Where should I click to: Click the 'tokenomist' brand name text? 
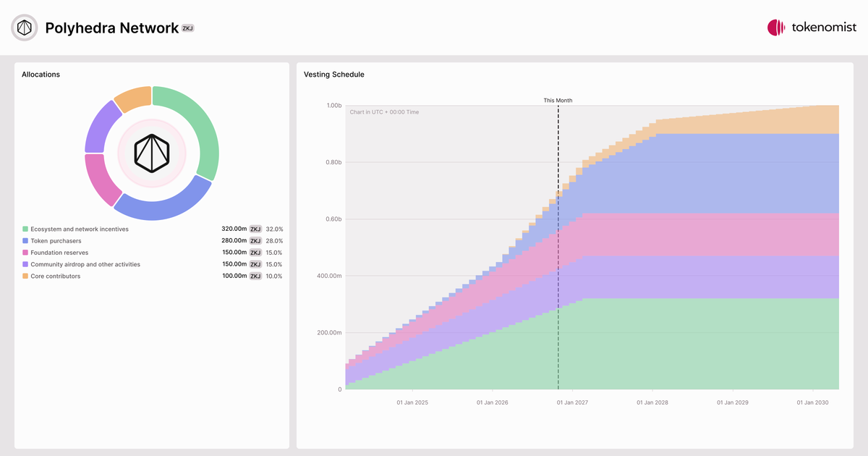click(x=824, y=28)
